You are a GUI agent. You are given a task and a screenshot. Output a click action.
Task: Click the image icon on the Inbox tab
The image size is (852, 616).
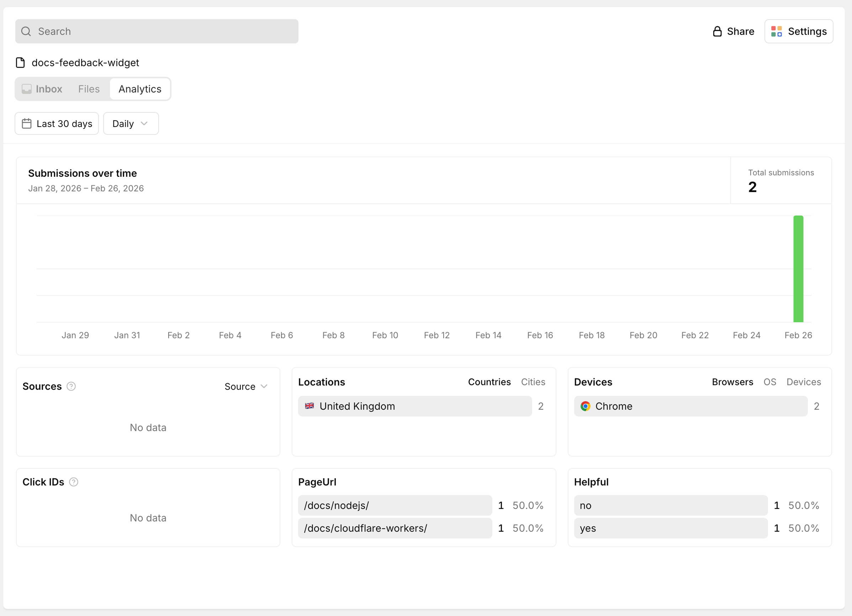27,89
